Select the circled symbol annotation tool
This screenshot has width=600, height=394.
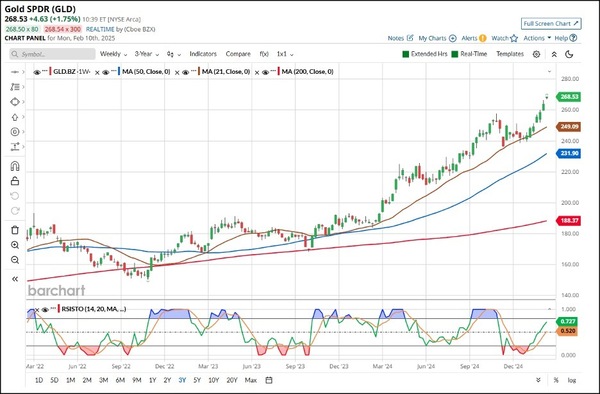[x=15, y=132]
